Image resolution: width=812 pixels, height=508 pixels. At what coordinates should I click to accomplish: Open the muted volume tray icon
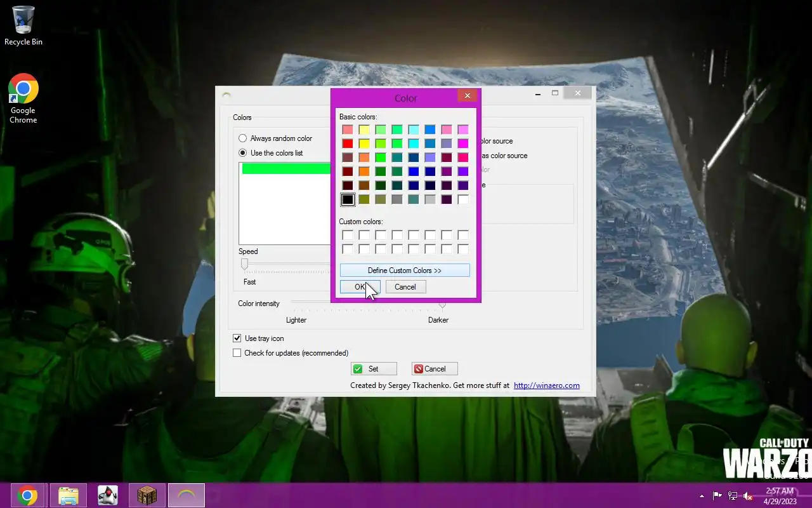[748, 495]
